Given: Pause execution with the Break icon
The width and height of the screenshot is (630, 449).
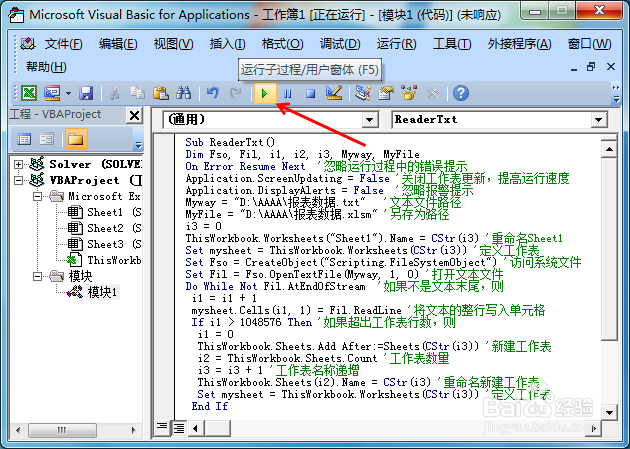Looking at the screenshot, I should [288, 94].
